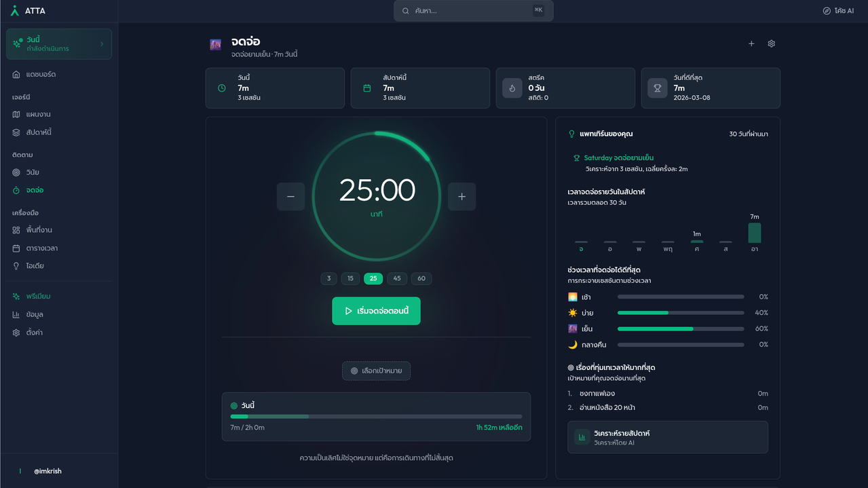Click the สถิติ: 0 streak record text

pos(538,98)
